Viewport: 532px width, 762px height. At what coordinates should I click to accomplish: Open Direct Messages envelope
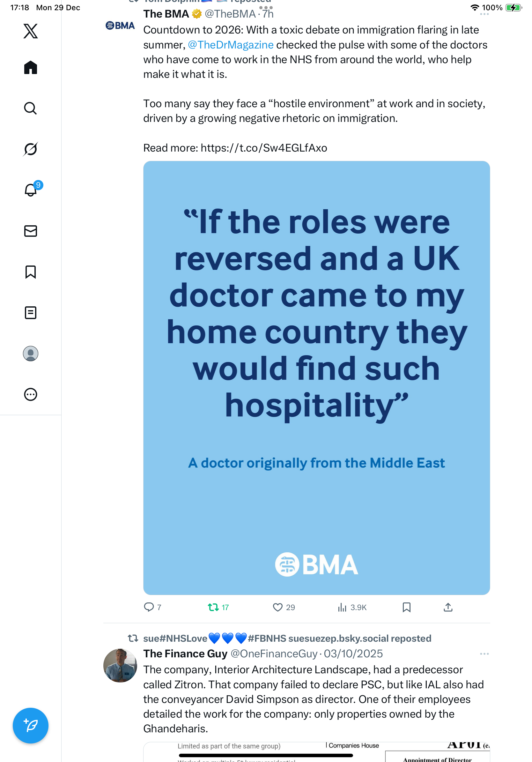click(31, 231)
